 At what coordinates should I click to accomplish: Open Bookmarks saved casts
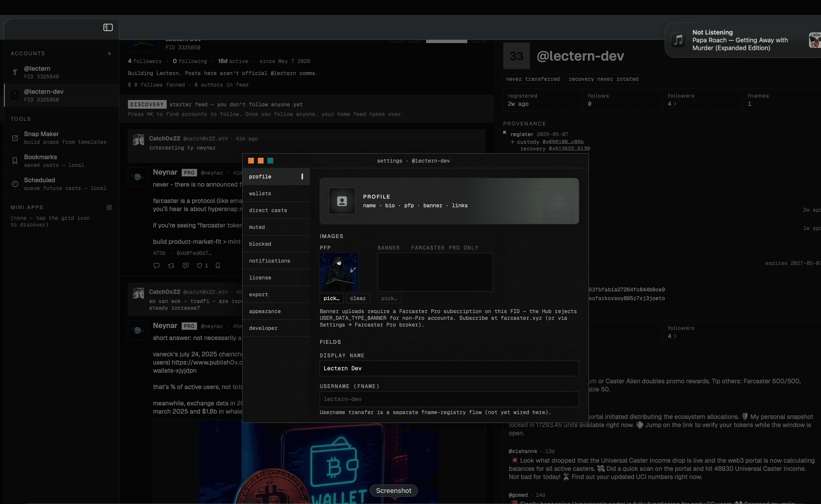(x=61, y=161)
